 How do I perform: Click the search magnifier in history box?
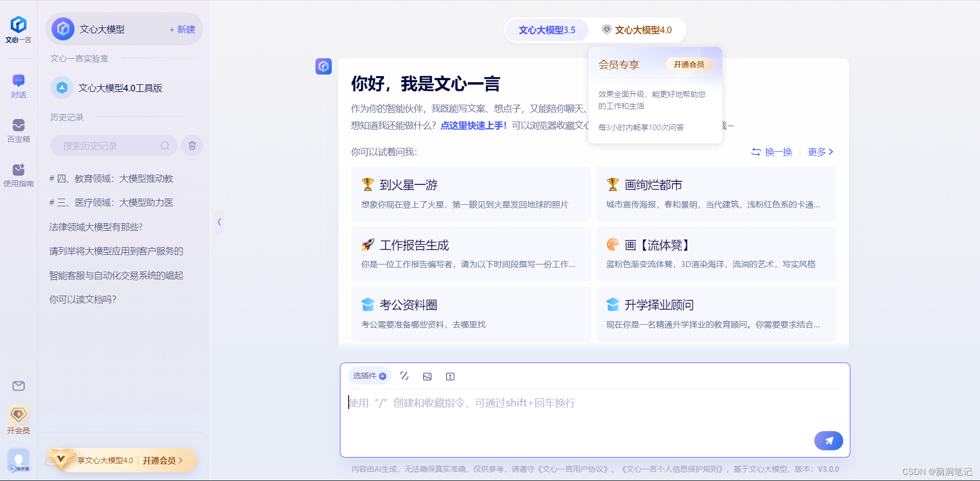coord(165,146)
